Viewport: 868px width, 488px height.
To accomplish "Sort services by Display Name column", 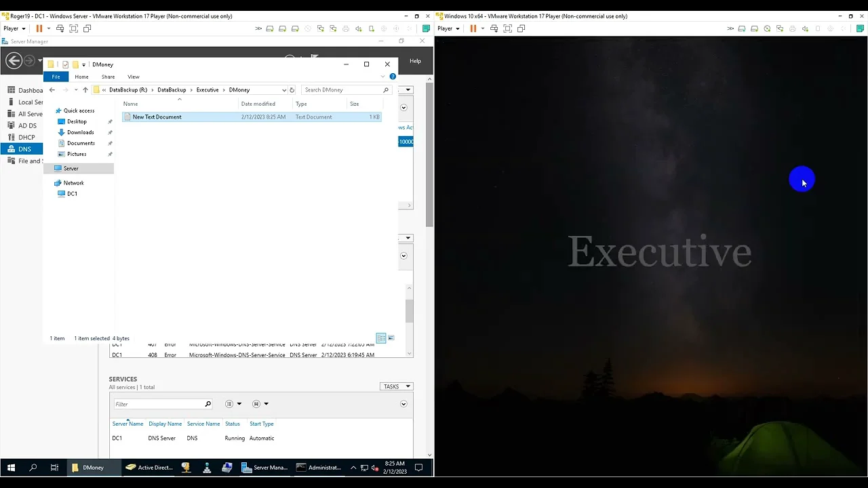I will coord(165,424).
